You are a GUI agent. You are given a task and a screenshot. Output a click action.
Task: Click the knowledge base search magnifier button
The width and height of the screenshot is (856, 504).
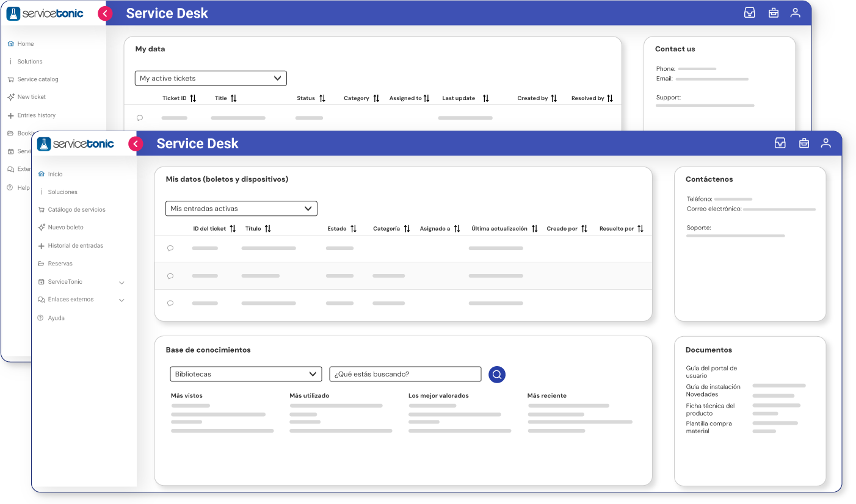coord(497,374)
